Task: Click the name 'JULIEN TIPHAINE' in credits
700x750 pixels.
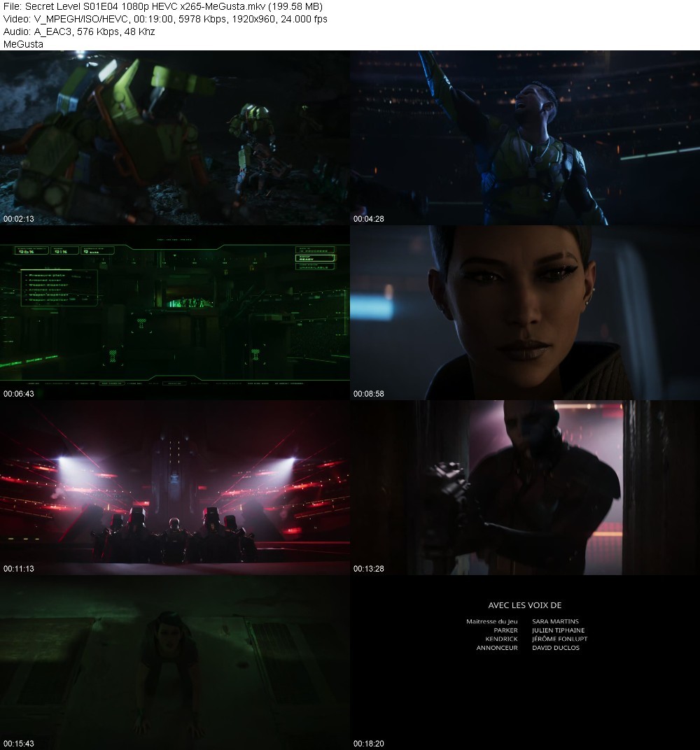Action: click(x=559, y=630)
